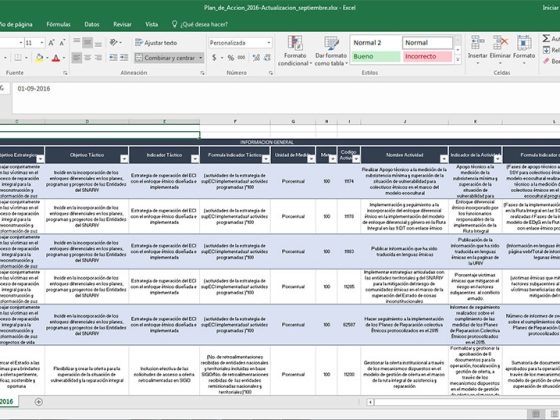560x420 pixels.
Task: Select 'Publicar información que ha sido traducida' cell
Action: click(405, 251)
